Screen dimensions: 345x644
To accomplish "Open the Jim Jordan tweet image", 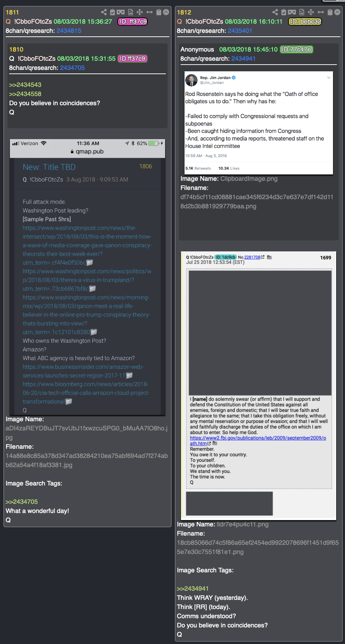I will 259,123.
